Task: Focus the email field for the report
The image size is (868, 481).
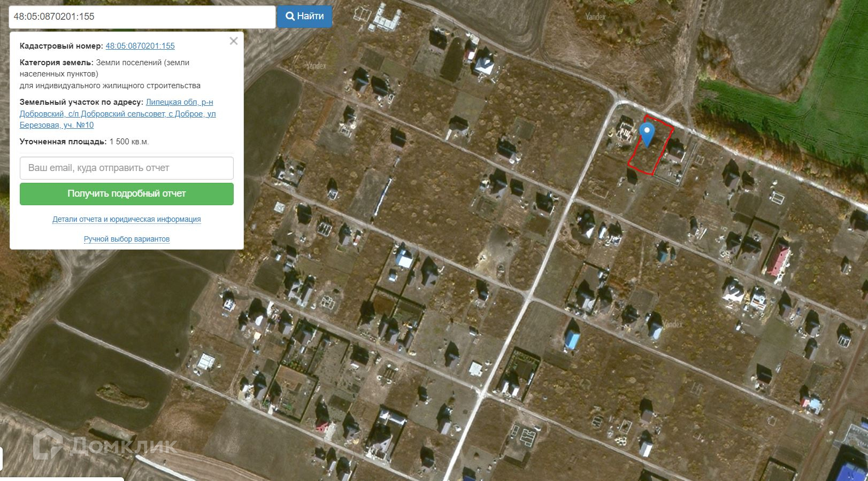Action: pyautogui.click(x=127, y=168)
